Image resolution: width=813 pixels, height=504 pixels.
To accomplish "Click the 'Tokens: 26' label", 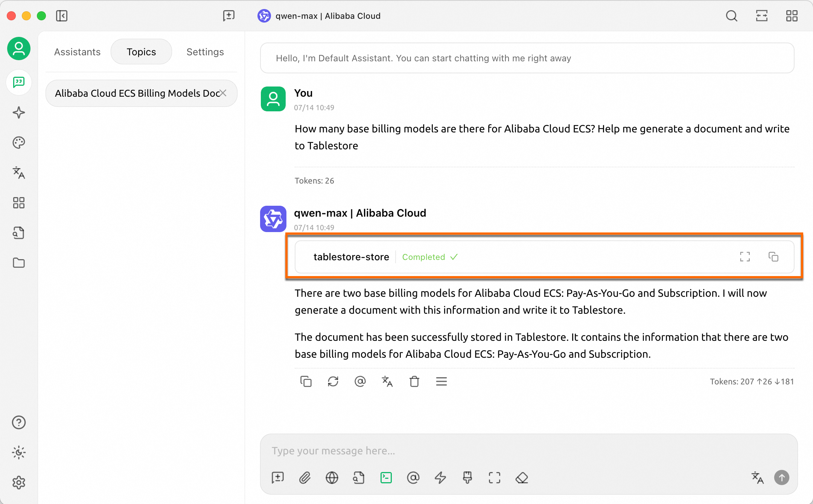I will coord(314,181).
